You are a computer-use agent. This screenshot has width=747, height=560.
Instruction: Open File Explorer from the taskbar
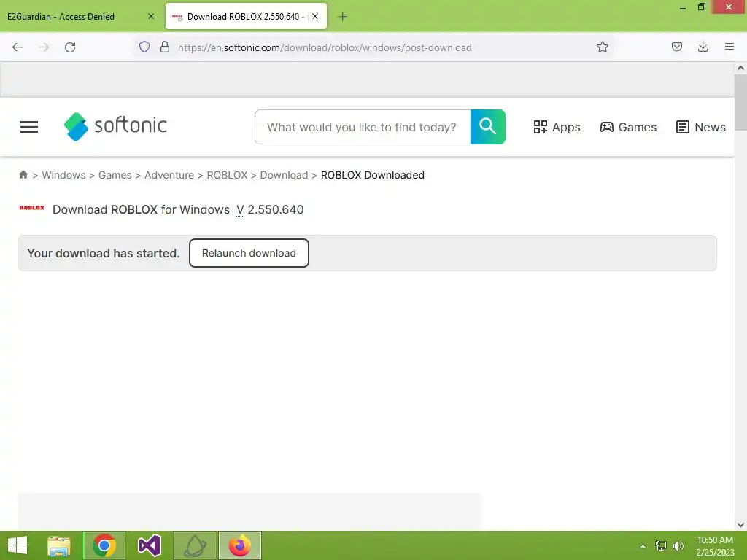[59, 545]
